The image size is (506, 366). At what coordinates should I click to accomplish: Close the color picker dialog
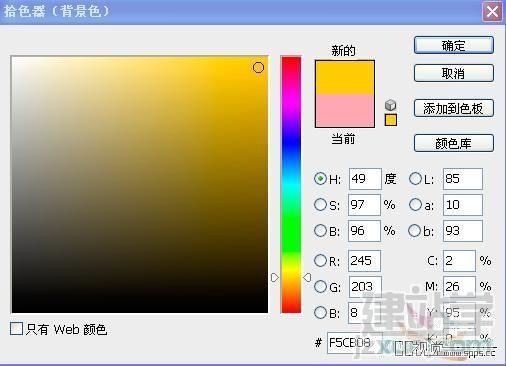point(492,12)
